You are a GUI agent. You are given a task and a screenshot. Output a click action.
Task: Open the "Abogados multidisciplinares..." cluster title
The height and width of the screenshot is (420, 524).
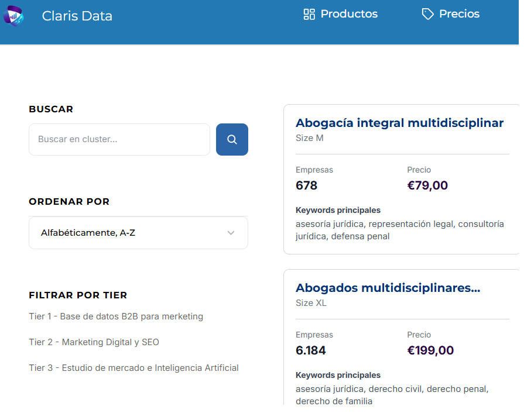click(388, 288)
